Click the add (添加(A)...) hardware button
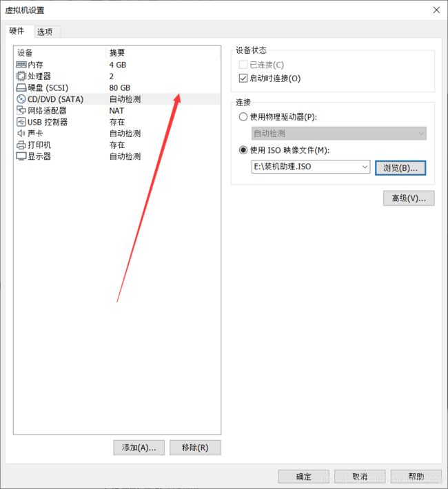Image resolution: width=448 pixels, height=489 pixels. click(x=139, y=448)
